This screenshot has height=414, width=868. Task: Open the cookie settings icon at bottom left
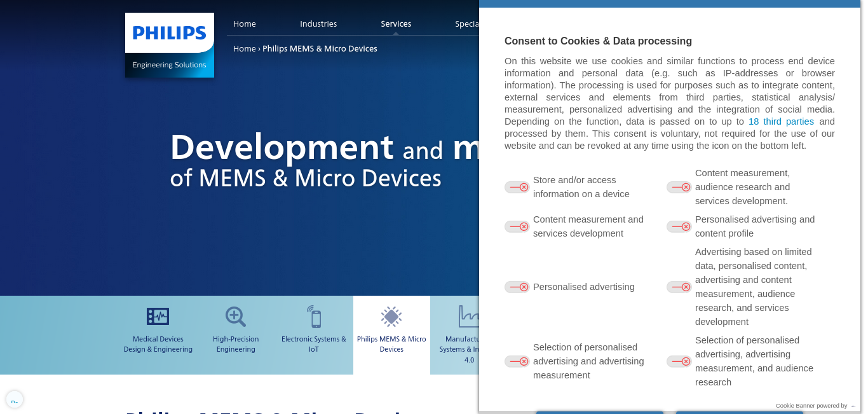point(15,399)
